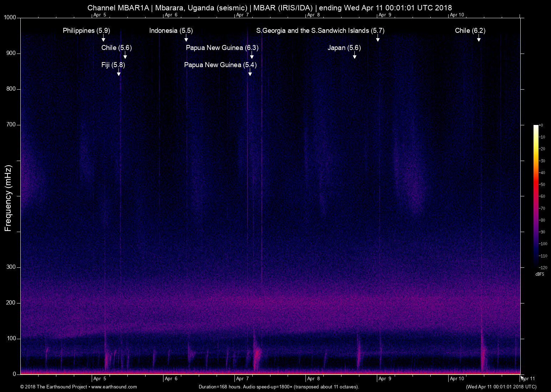Viewport: 551px width, 392px height.
Task: Select the Indonesia (5.5) event label
Action: [x=171, y=31]
